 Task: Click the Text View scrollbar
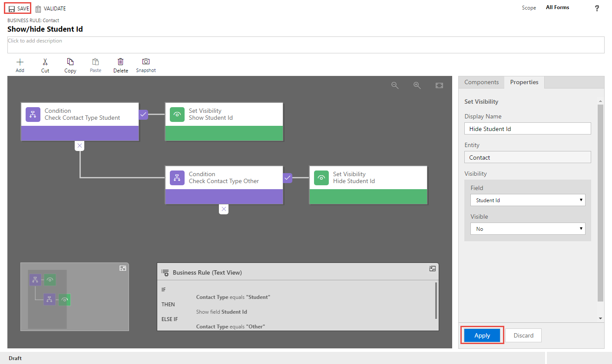coord(436,300)
